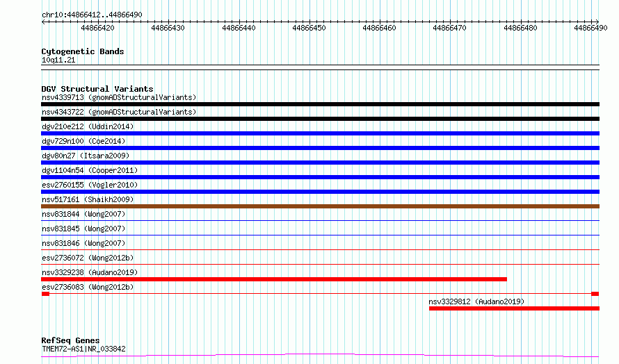This screenshot has height=364, width=619.
Task: Open dgv1104n54 (Cooper2011) variant label
Action: coord(90,170)
